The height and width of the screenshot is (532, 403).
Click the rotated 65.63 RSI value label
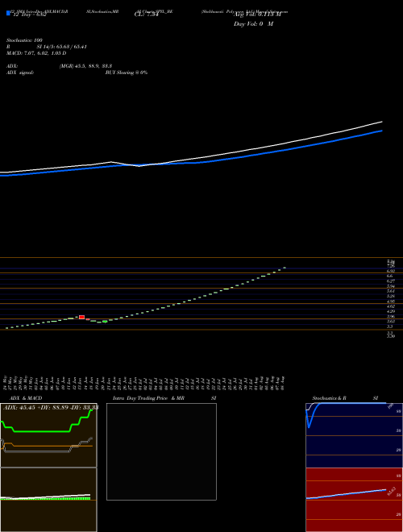(x=391, y=491)
